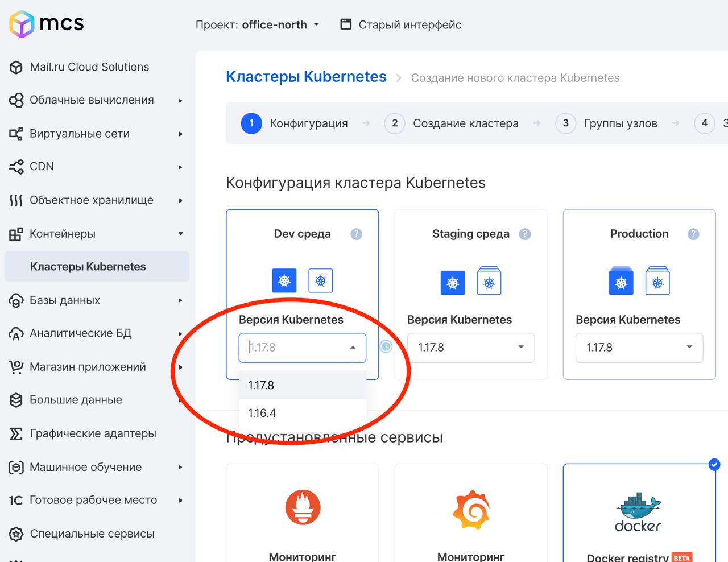Click Staging среда solid Kubernetes icon

tap(453, 283)
